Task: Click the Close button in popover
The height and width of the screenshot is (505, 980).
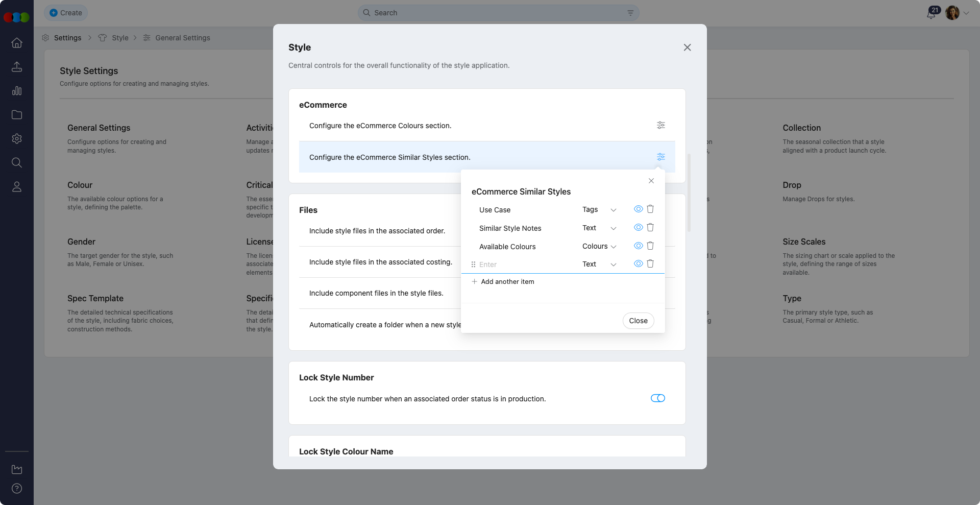Action: 638,321
